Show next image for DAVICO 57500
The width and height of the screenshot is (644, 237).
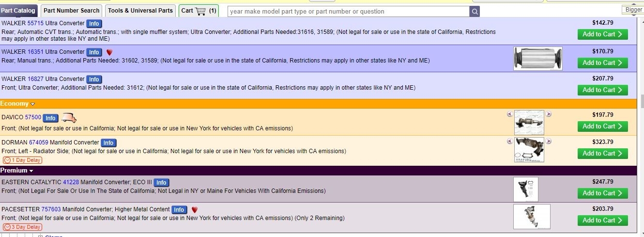click(x=549, y=114)
